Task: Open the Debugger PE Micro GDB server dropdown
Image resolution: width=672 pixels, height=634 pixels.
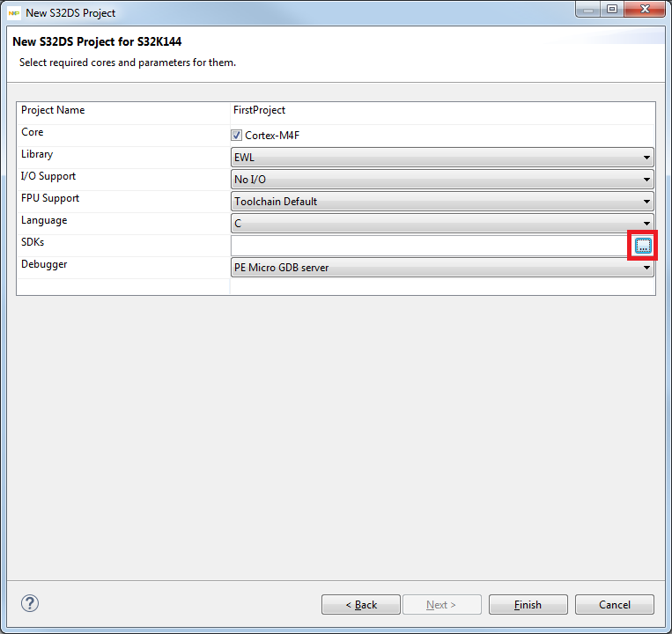Action: [x=442, y=268]
